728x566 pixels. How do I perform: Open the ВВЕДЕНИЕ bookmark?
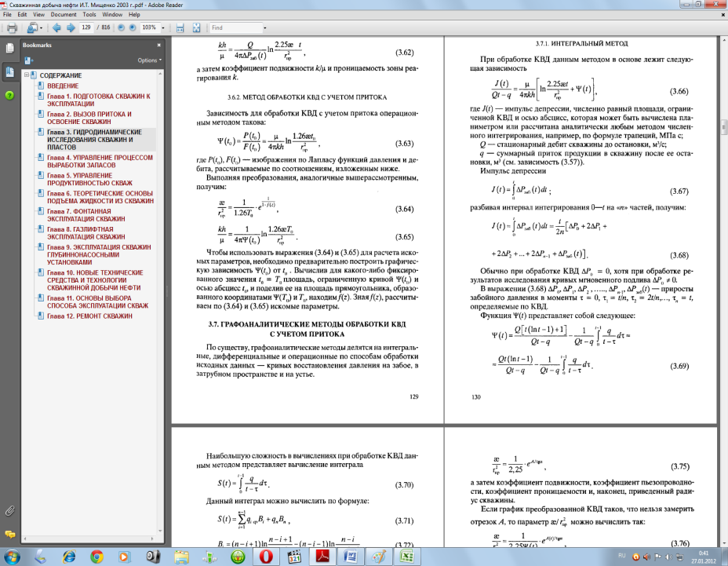point(63,86)
